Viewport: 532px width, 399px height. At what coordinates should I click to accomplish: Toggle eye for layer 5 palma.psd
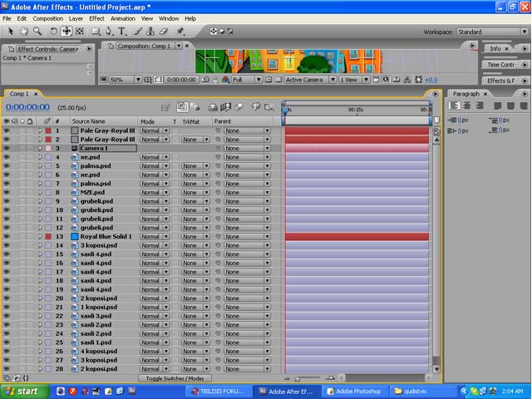click(6, 166)
